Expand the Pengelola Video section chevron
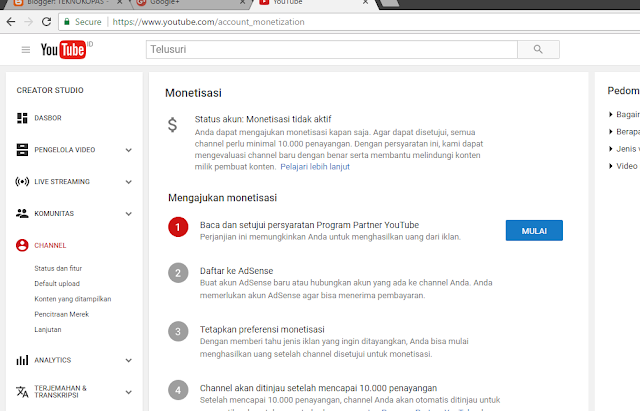This screenshot has height=411, width=640. 129,150
